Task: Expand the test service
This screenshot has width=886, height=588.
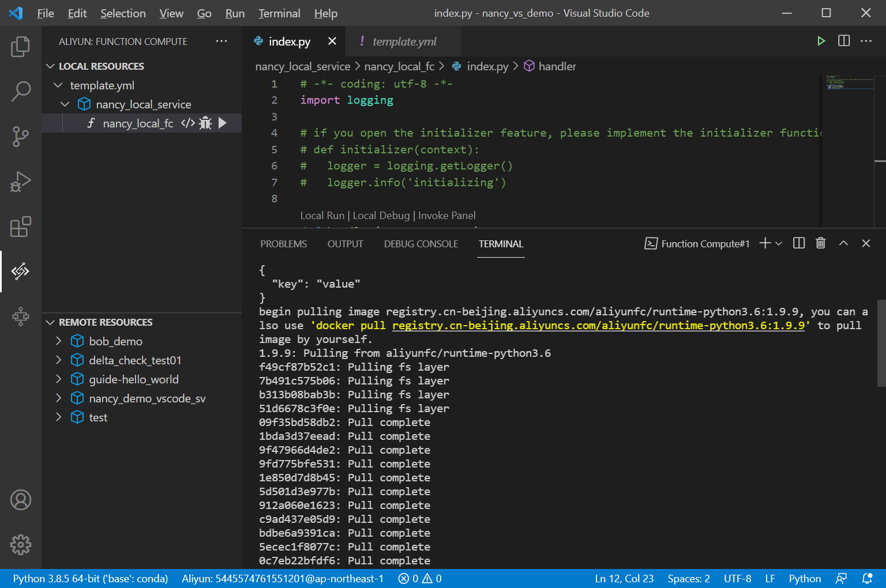Action: click(x=58, y=417)
